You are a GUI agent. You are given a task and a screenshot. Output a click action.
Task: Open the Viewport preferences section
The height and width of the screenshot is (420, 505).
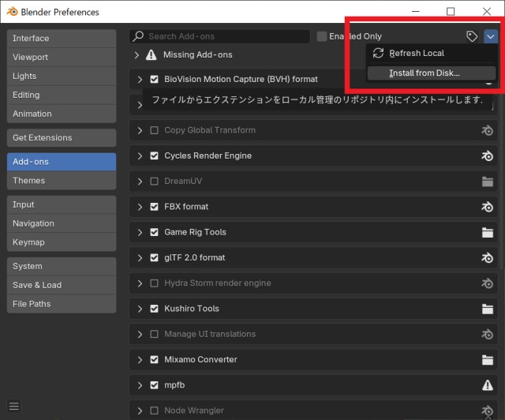point(62,58)
